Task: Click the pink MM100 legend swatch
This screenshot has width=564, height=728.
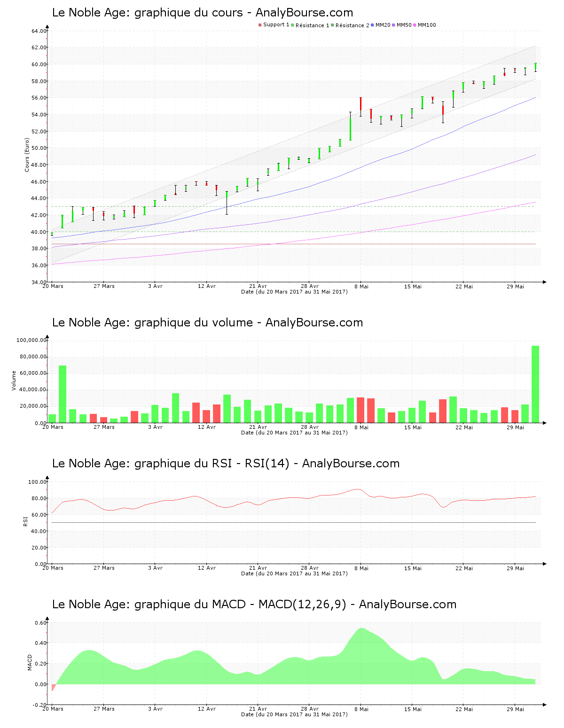Action: pos(415,25)
